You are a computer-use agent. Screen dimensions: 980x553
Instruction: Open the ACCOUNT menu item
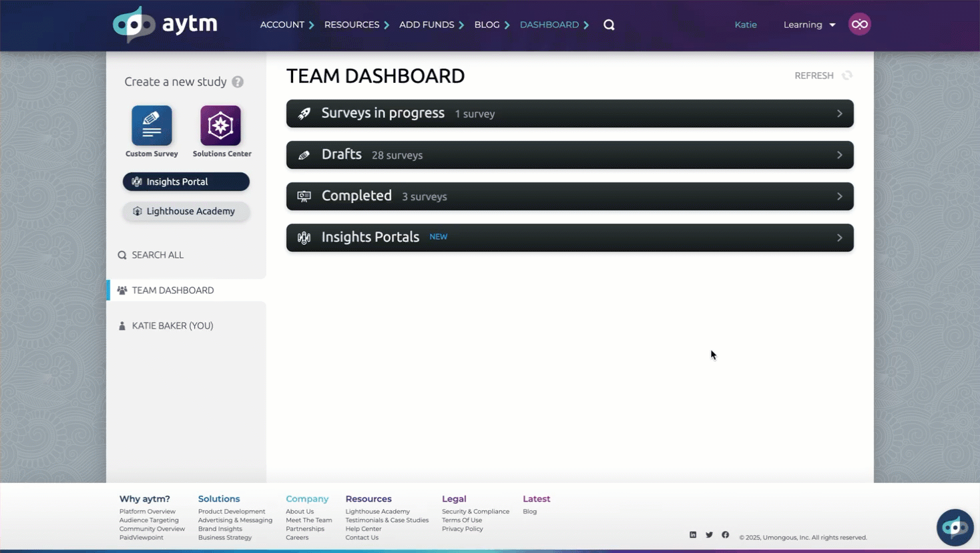(x=282, y=25)
